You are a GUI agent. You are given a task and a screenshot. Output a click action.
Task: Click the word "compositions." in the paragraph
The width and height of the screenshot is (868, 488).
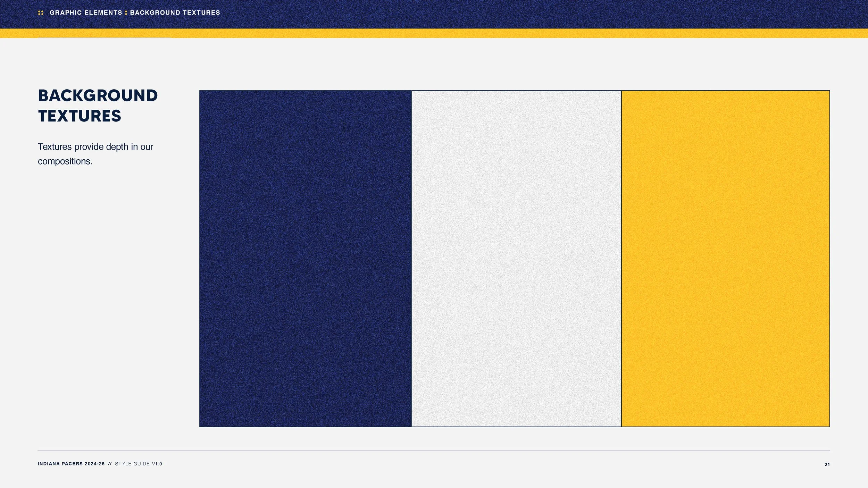click(x=65, y=161)
